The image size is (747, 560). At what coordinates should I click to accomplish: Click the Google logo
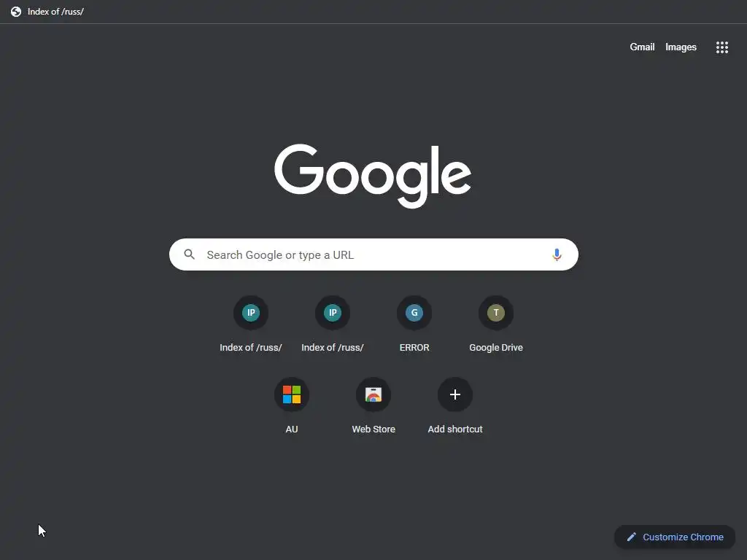pyautogui.click(x=373, y=176)
